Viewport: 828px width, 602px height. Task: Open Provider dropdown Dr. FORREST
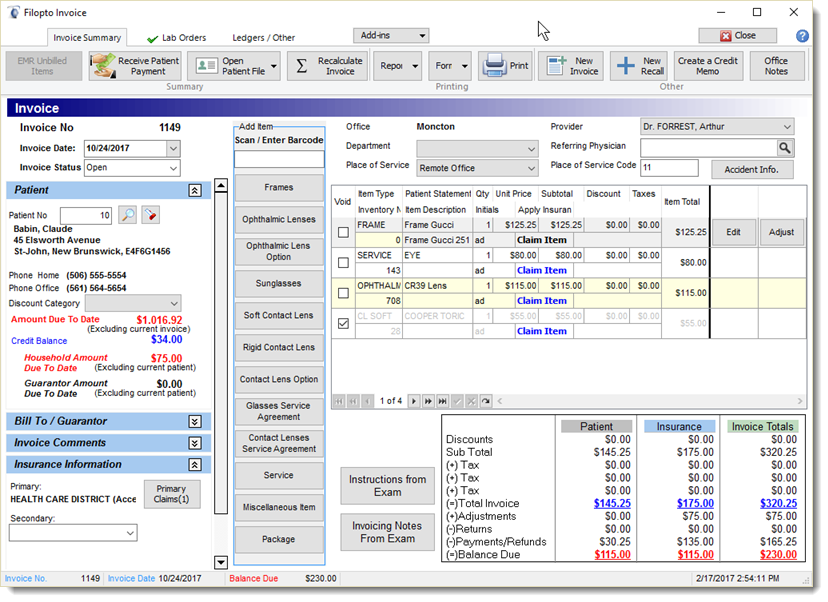pyautogui.click(x=787, y=127)
